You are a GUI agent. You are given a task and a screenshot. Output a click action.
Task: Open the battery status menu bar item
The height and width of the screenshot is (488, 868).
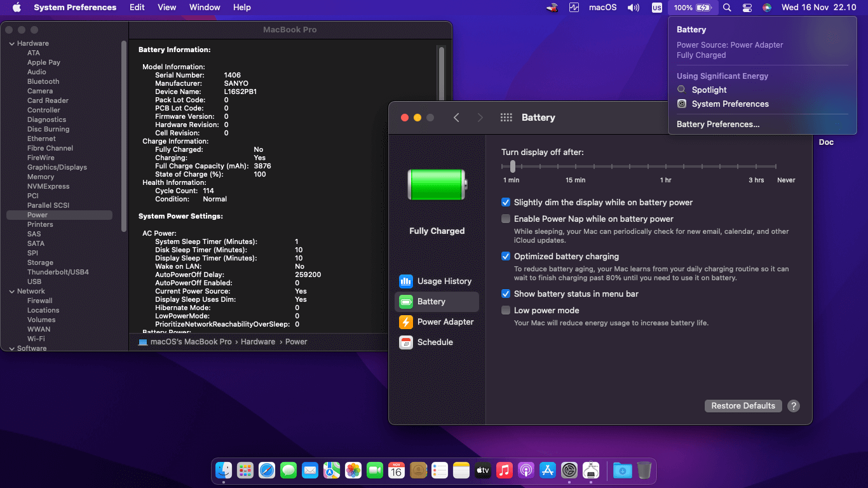click(x=693, y=8)
